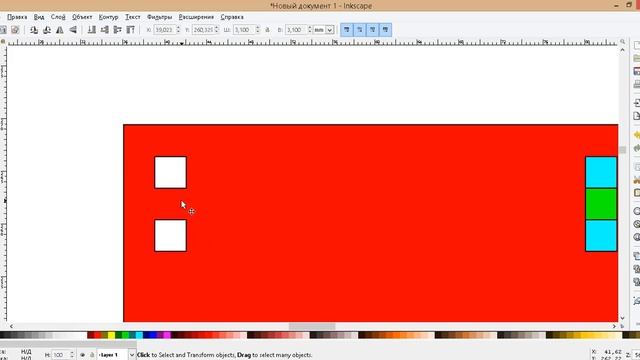640x360 pixels.
Task: Save document icon in right toolbar
Action: click(637, 71)
